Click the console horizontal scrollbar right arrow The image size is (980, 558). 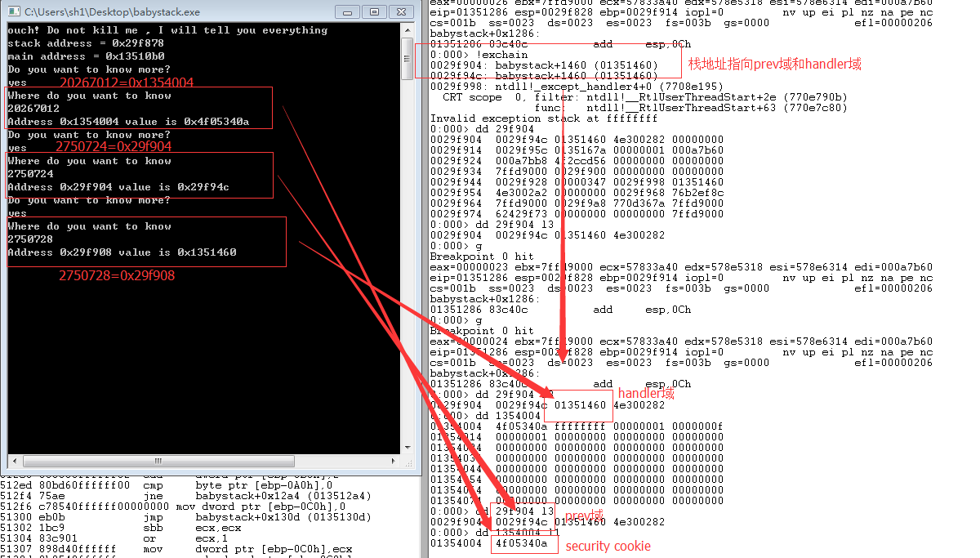click(394, 461)
